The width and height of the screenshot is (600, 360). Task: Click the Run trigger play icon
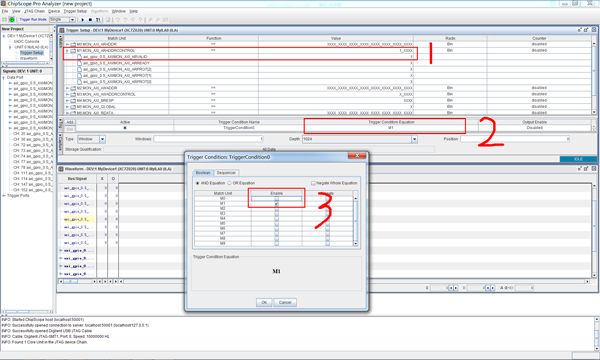(83, 20)
